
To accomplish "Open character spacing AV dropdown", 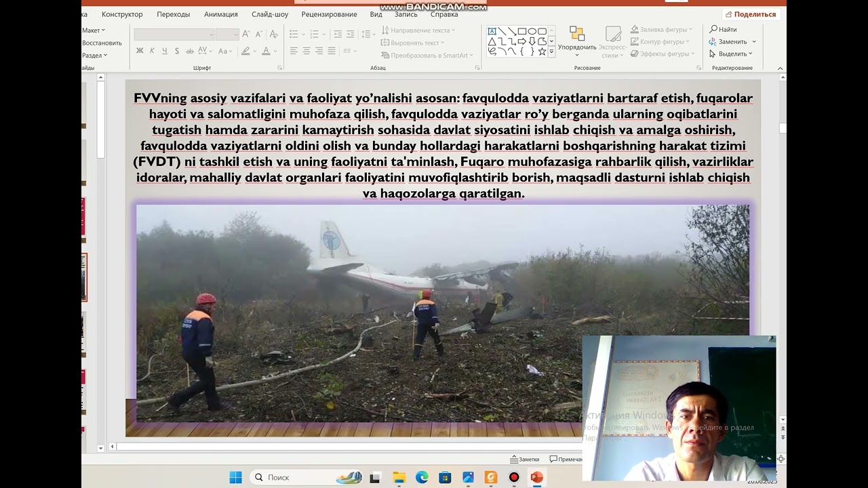I will (205, 51).
